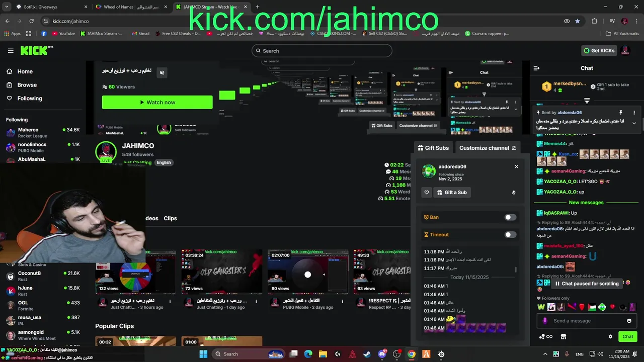
Task: Collapse the chat panel arrow icon
Action: [x=536, y=68]
